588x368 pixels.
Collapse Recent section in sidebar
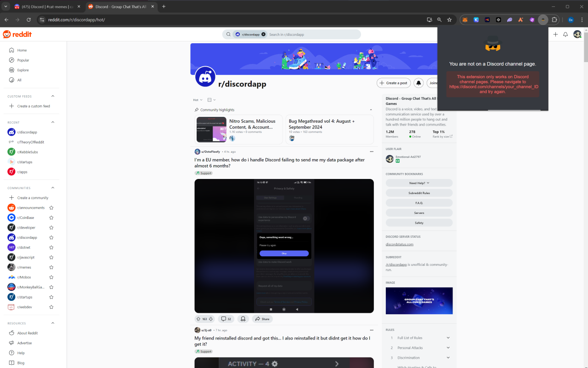point(53,122)
